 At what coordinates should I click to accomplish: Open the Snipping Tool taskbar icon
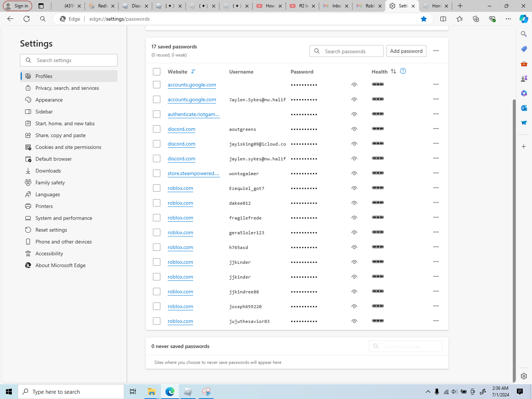pyautogui.click(x=206, y=392)
